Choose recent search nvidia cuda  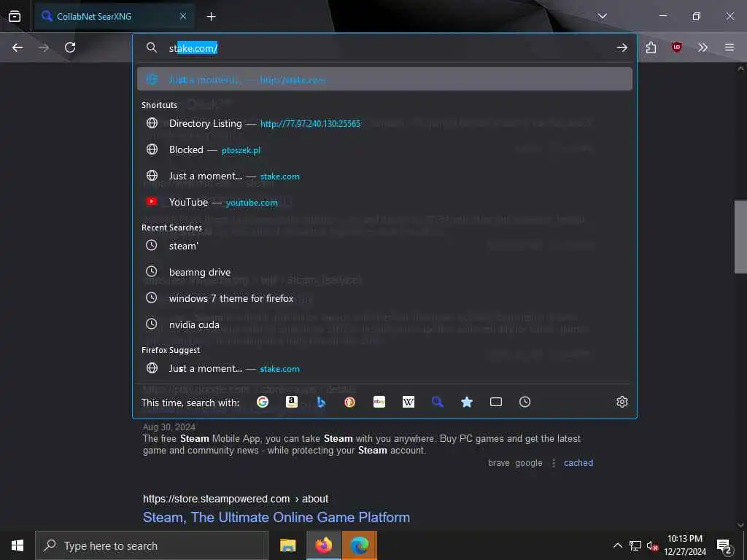tap(384, 324)
